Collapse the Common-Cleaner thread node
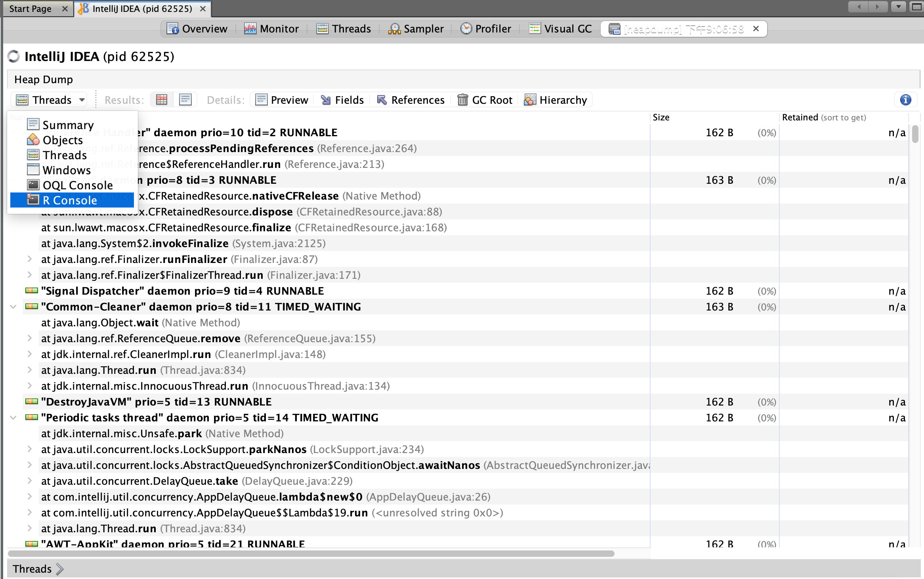Viewport: 924px width, 579px height. pos(13,307)
